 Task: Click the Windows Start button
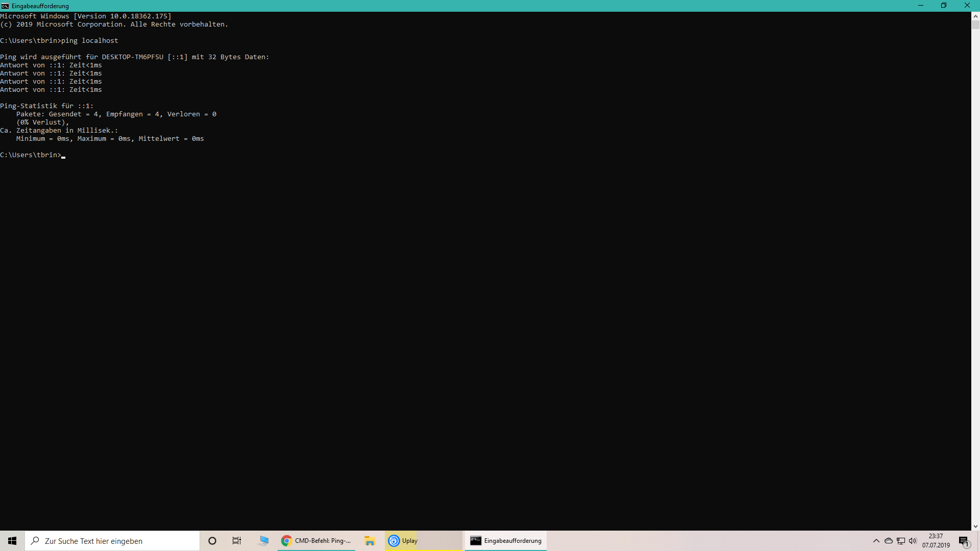click(12, 541)
